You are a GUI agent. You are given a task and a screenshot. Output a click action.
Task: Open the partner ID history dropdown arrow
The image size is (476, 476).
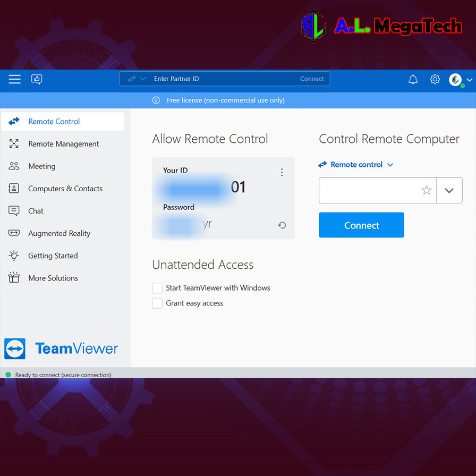449,190
